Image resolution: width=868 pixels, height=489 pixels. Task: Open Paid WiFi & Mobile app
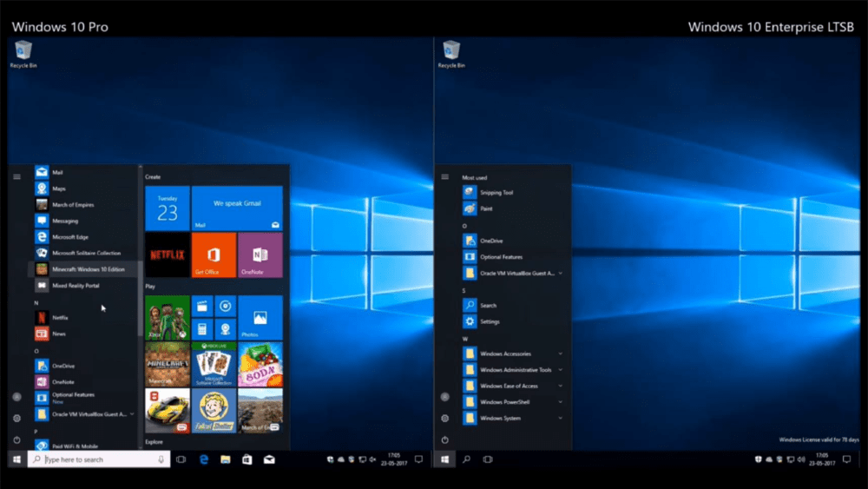pos(83,446)
